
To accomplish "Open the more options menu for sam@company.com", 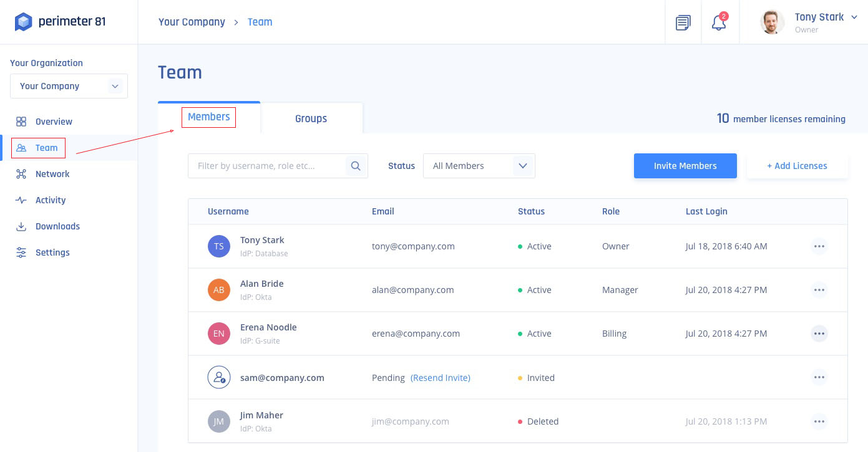I will 819,377.
